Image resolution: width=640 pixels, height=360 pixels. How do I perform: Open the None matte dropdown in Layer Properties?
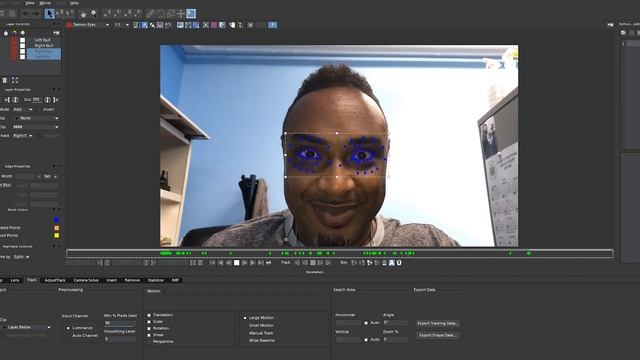(36, 118)
